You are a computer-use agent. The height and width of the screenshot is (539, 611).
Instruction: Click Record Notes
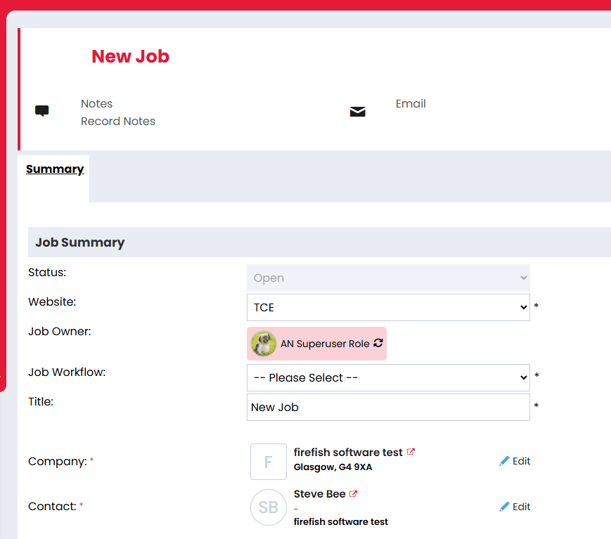tap(118, 121)
